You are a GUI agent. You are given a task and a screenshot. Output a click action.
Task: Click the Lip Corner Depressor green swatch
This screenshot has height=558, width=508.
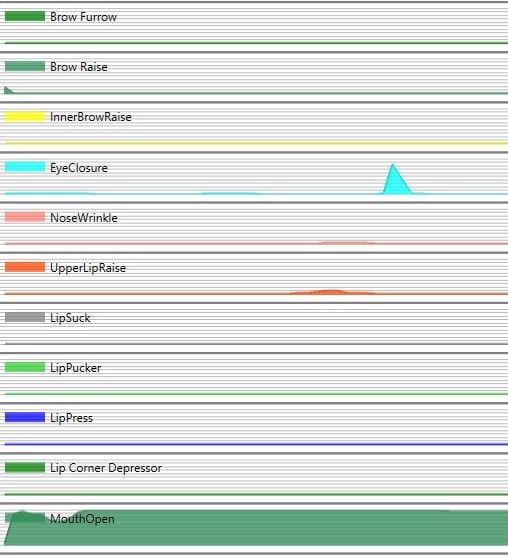pyautogui.click(x=25, y=468)
